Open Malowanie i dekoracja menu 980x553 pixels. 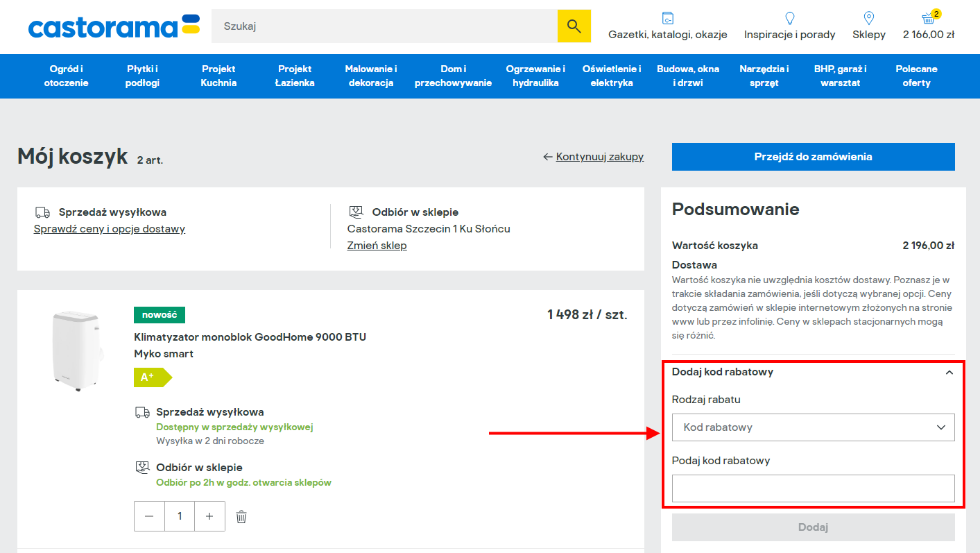pyautogui.click(x=371, y=76)
